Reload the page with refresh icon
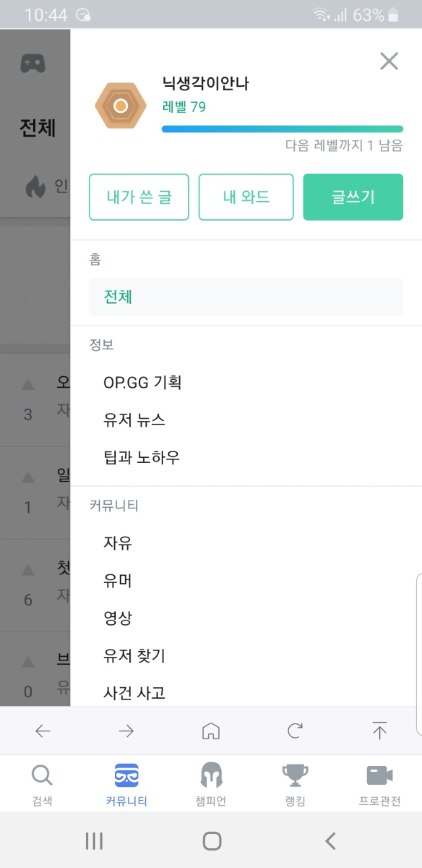The image size is (422, 868). (295, 731)
